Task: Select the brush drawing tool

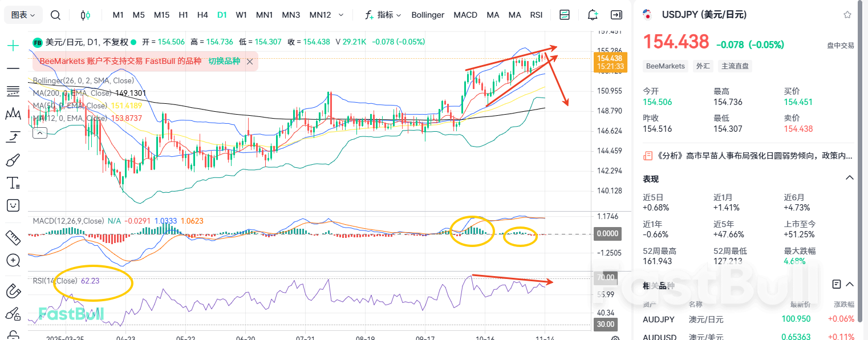Action: (x=12, y=160)
